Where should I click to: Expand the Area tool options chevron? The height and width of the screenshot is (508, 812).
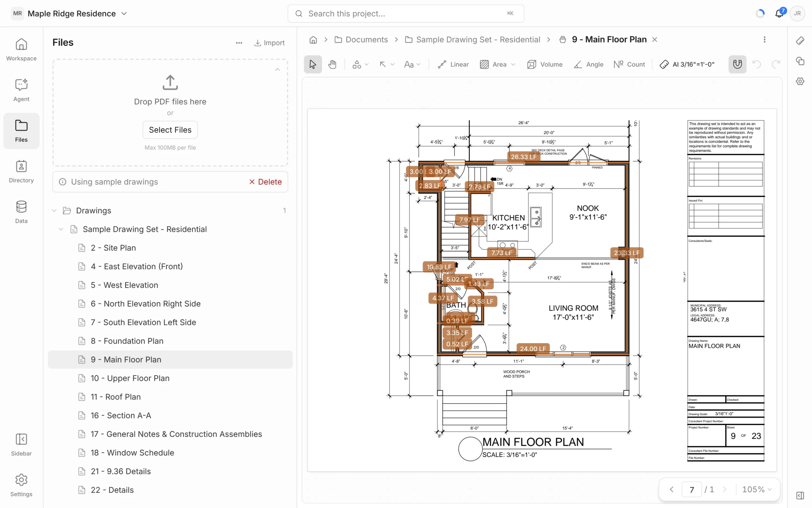[x=513, y=64]
